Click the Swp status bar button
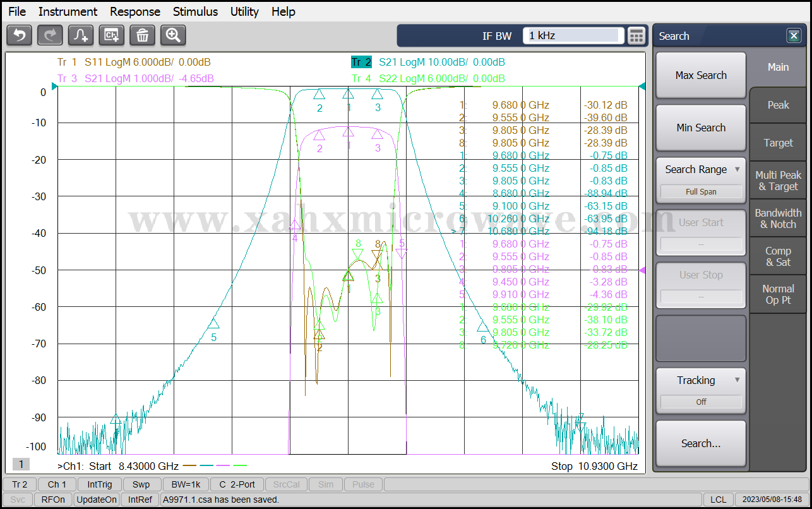The width and height of the screenshot is (812, 509). click(141, 484)
